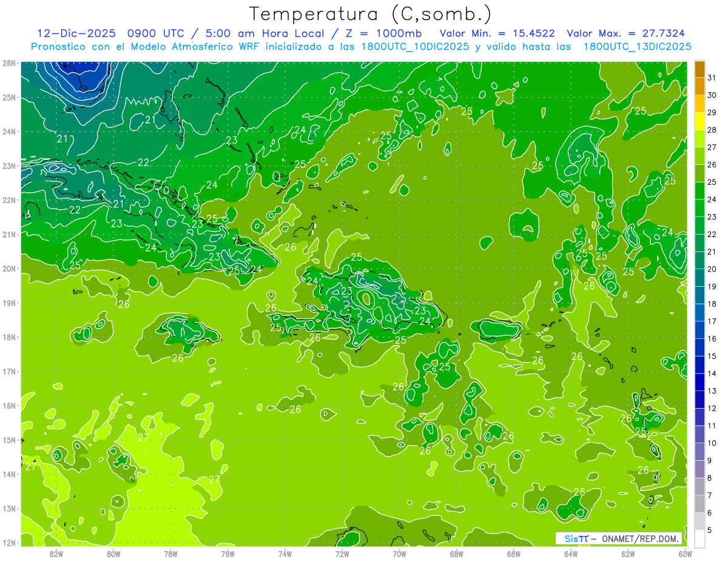Click the longitude axis label "76W"
Image resolution: width=728 pixels, height=562 pixels.
228,554
